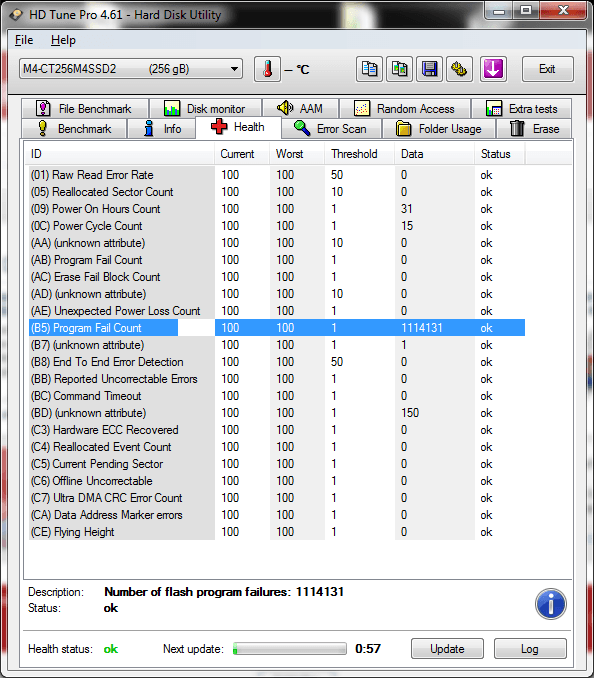Click the Data column header

click(x=434, y=154)
